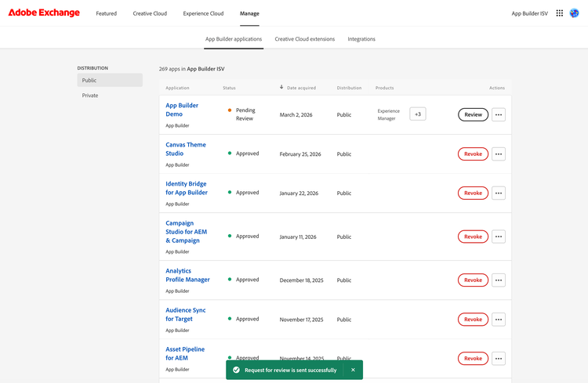The image size is (588, 383).
Task: Open the App Builder Demo link
Action: (x=182, y=110)
